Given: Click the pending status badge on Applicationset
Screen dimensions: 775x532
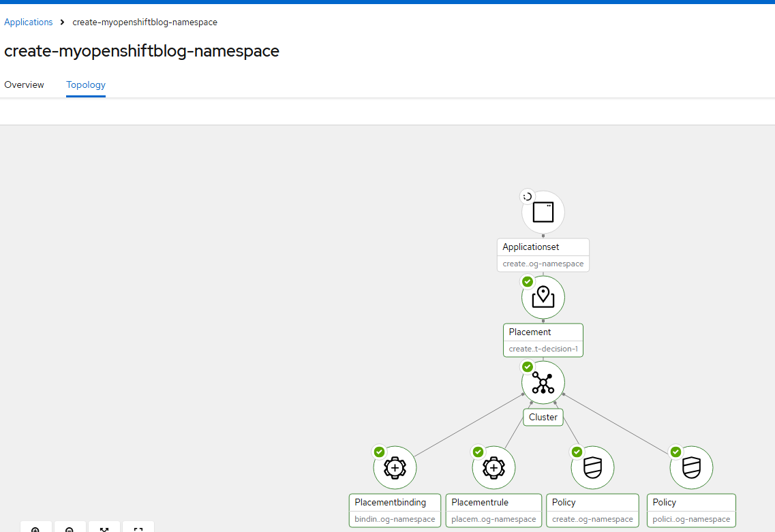Looking at the screenshot, I should click(528, 197).
